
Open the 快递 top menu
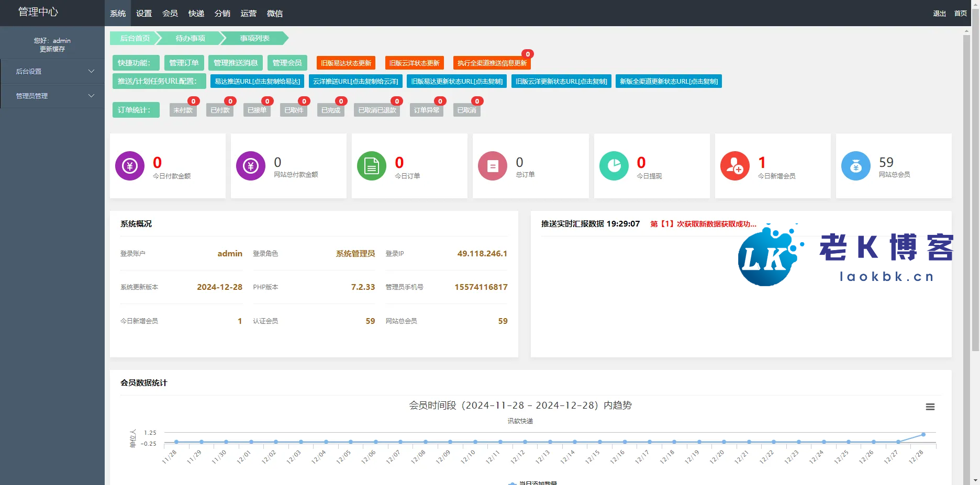coord(196,14)
